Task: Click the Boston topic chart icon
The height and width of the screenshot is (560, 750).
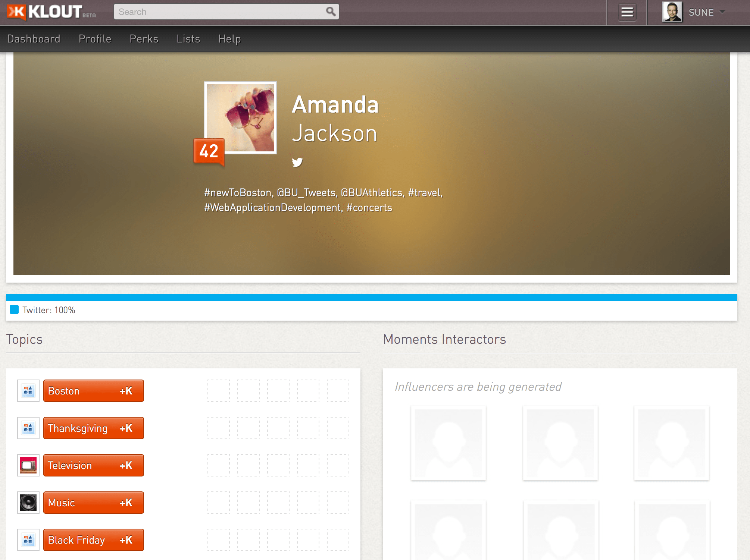Action: [x=28, y=391]
